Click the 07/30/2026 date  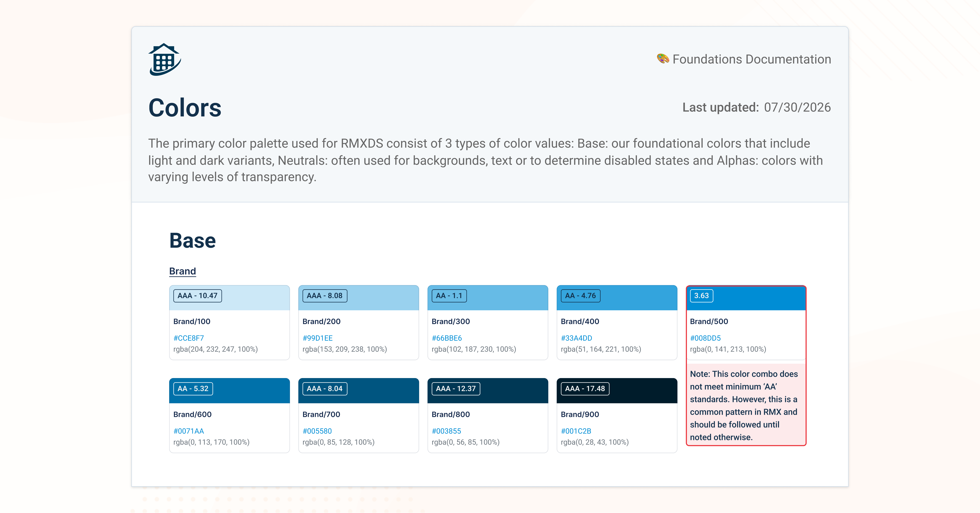pos(797,107)
